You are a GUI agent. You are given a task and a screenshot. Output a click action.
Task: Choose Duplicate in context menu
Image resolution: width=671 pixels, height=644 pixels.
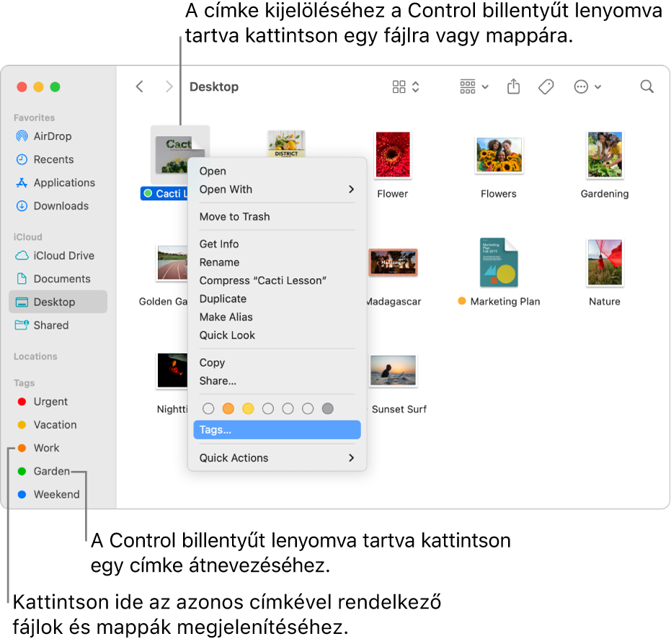(x=277, y=299)
